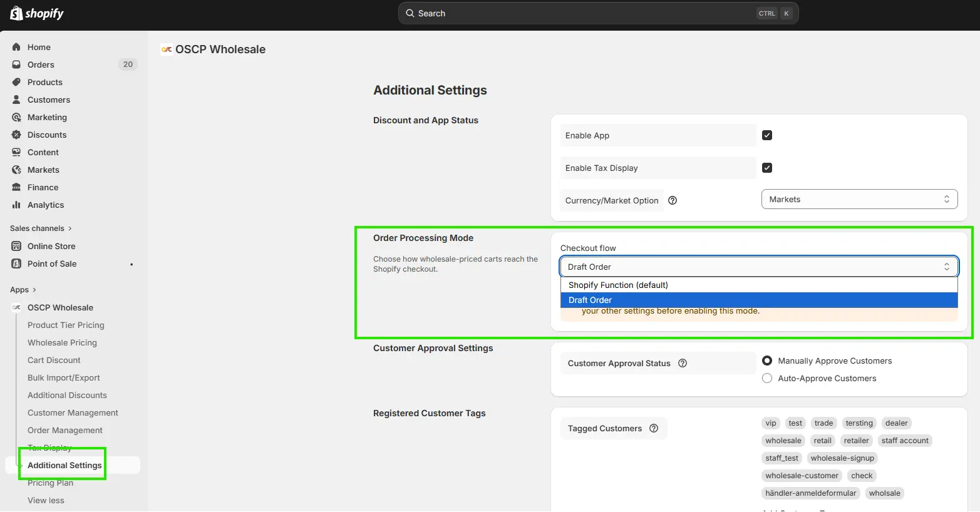This screenshot has height=512, width=980.
Task: Open Bulk Import/Export page
Action: (x=64, y=377)
